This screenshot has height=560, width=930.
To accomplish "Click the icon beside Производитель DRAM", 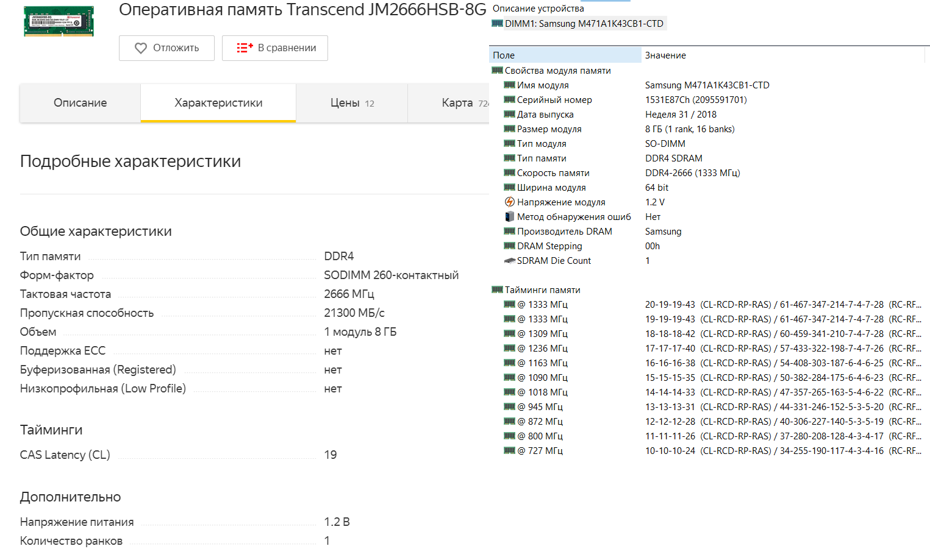I will point(510,231).
